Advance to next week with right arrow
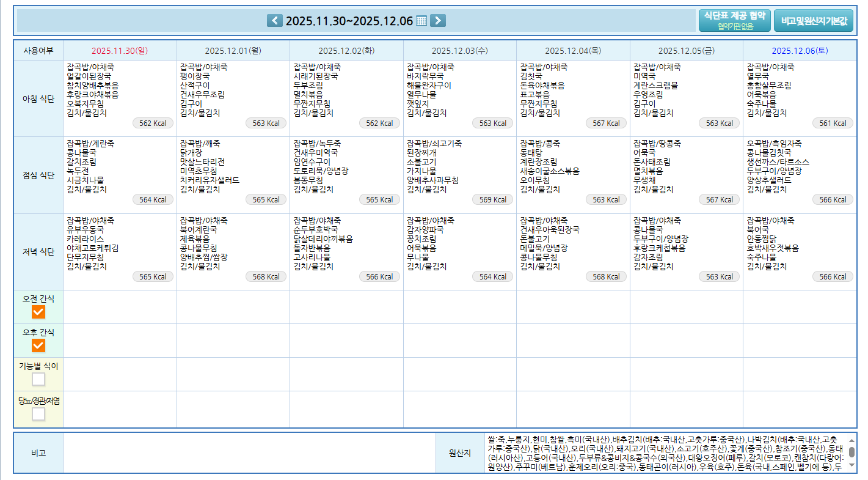 (x=437, y=21)
